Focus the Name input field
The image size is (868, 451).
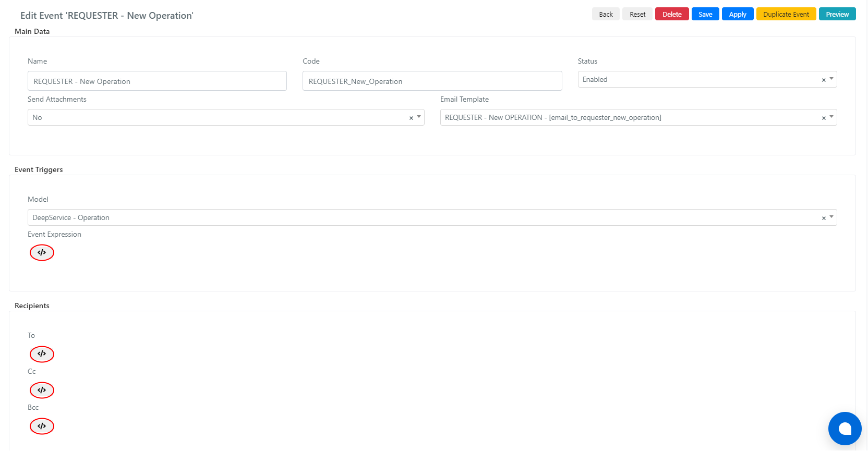tap(157, 81)
